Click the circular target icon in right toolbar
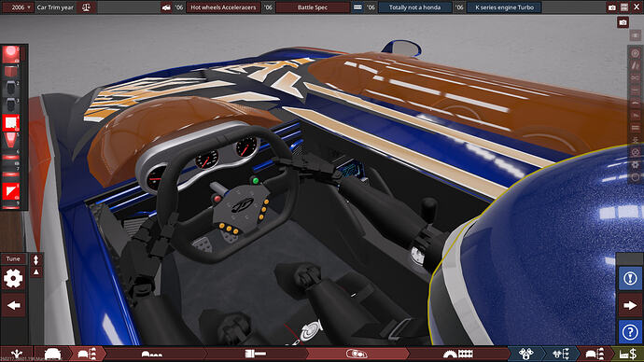The height and width of the screenshot is (362, 644). [x=635, y=53]
